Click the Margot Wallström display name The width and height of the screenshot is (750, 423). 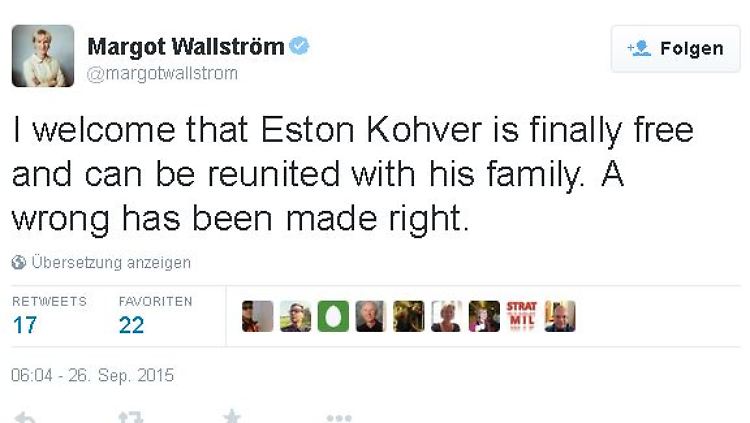186,47
